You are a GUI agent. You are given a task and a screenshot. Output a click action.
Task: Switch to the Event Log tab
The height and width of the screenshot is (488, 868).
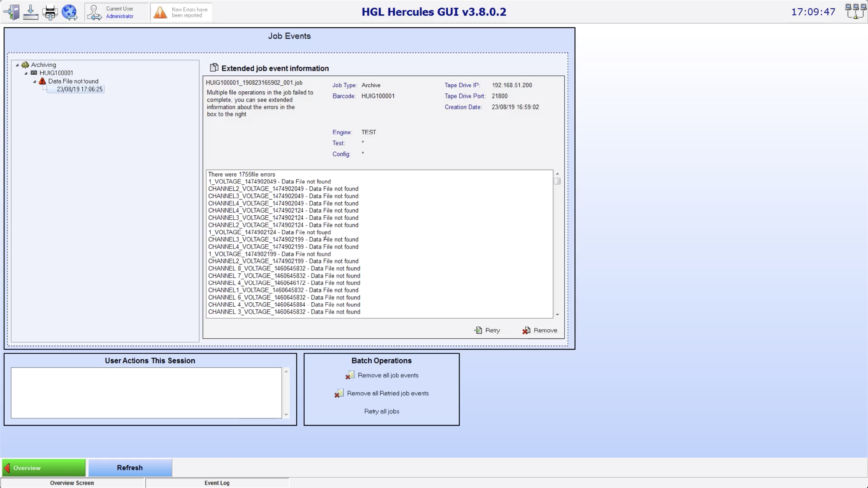point(217,483)
